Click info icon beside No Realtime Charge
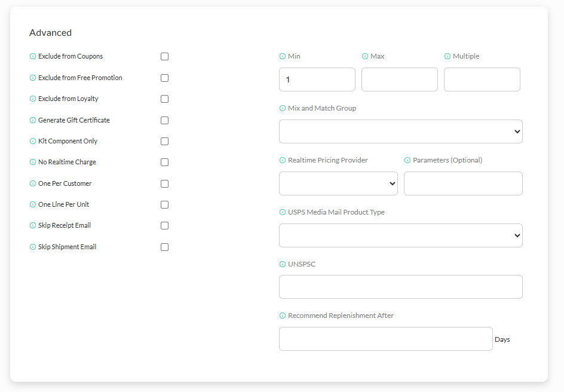The width and height of the screenshot is (564, 392). pos(33,162)
